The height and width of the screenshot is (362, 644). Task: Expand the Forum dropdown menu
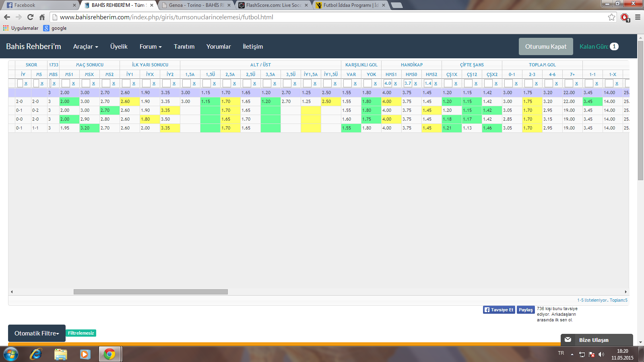pos(151,47)
